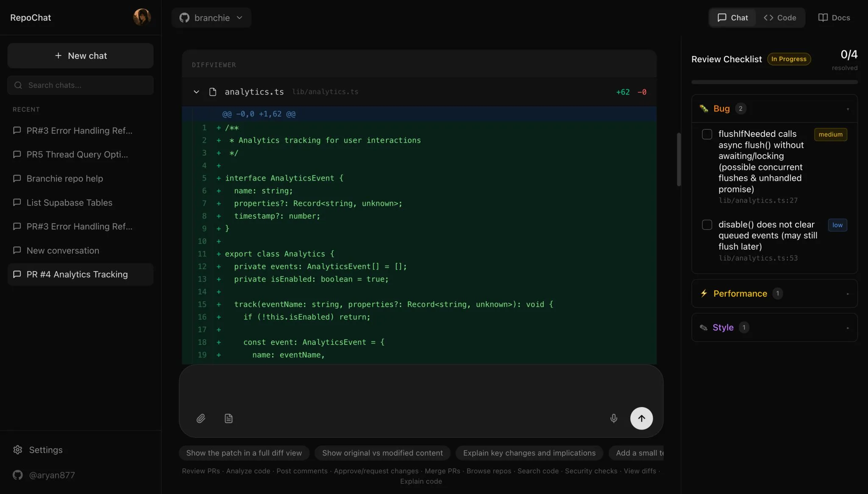Activate the microphone for voice input

coord(613,418)
